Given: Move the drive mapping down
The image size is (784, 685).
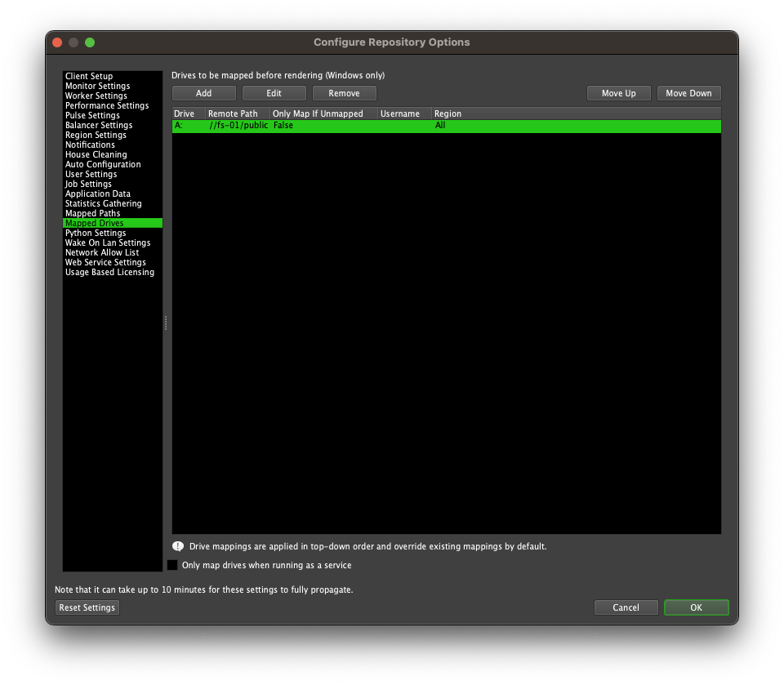Looking at the screenshot, I should click(688, 93).
